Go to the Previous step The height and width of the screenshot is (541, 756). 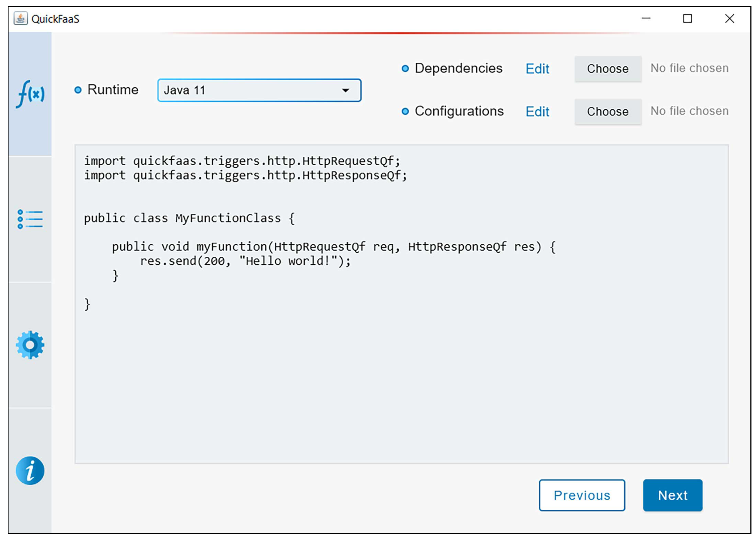[x=581, y=495]
